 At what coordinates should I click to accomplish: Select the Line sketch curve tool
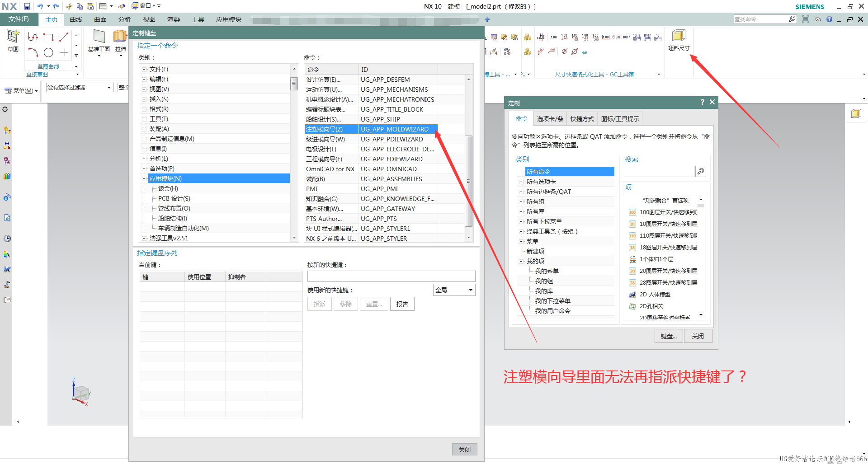click(x=64, y=37)
